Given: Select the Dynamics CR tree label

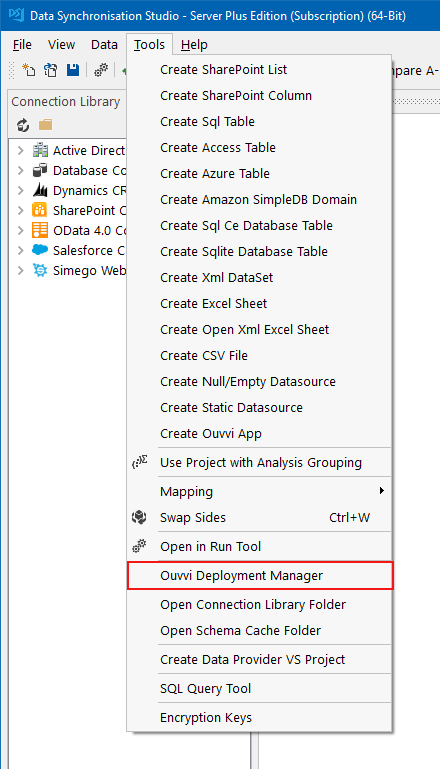Looking at the screenshot, I should tap(89, 190).
